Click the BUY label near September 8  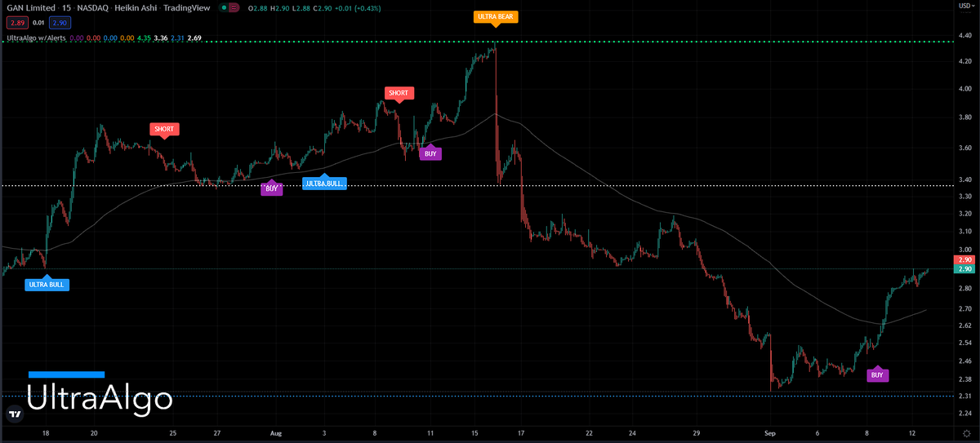(x=877, y=375)
